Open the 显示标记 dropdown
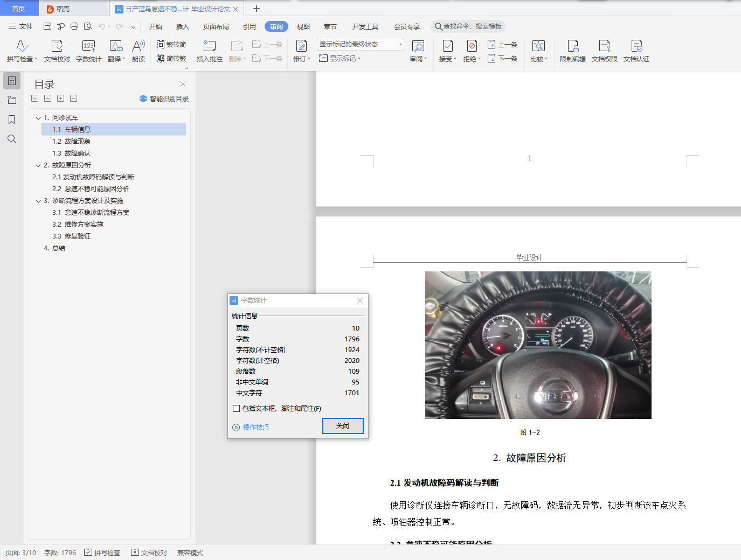Screen dimensions: 741x560 coord(340,58)
